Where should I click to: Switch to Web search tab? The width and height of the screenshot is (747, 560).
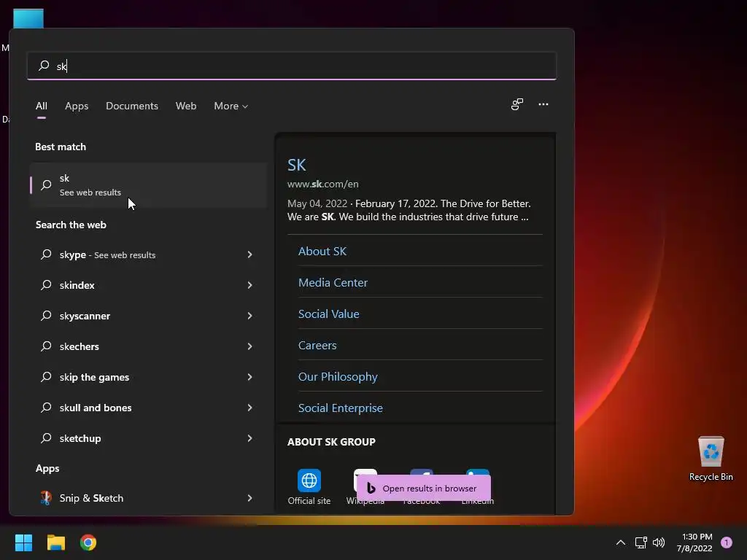186,106
